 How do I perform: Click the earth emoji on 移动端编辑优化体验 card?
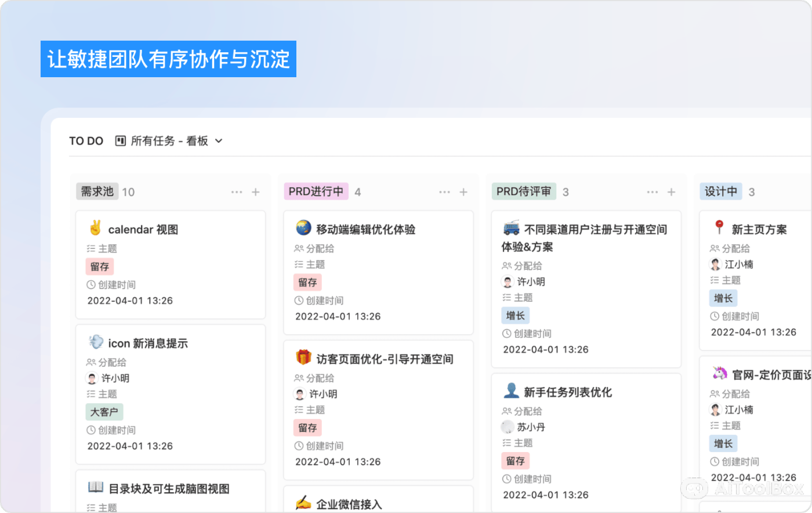(303, 229)
